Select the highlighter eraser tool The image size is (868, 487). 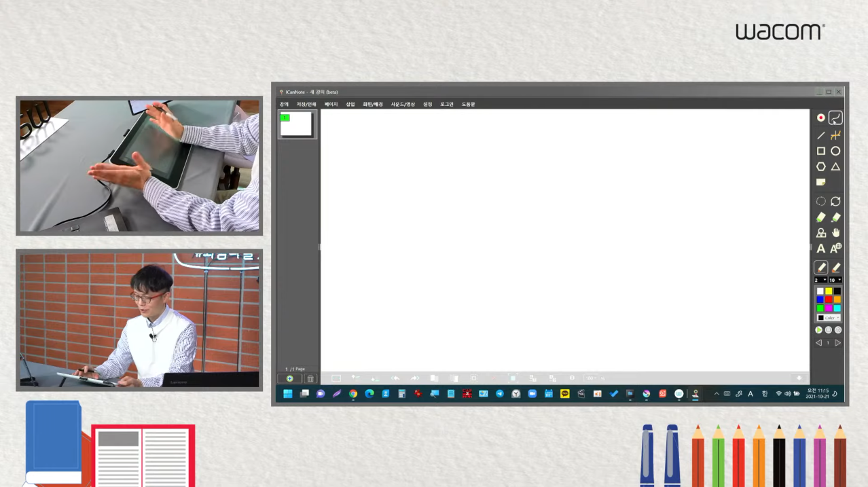pyautogui.click(x=835, y=217)
